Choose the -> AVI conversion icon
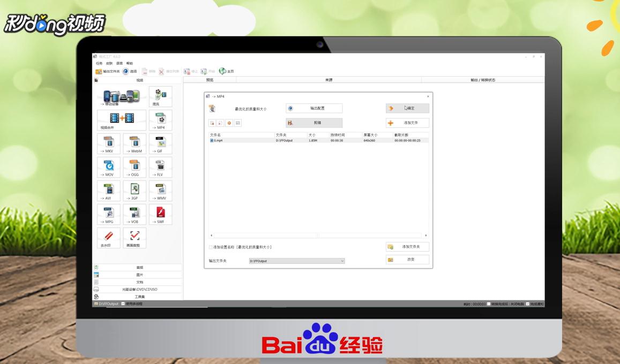620x364 pixels. click(x=109, y=191)
